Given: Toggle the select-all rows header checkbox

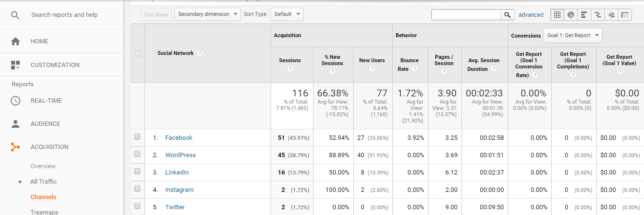Looking at the screenshot, I should (x=138, y=53).
